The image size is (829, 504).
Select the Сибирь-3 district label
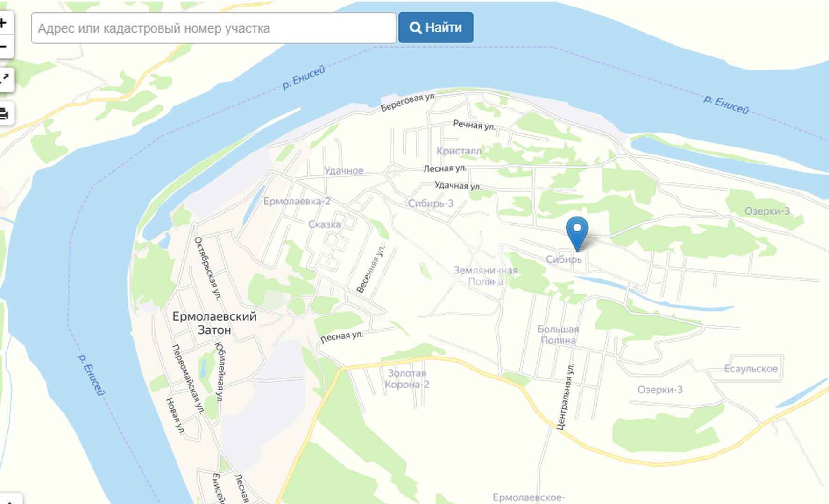[431, 203]
